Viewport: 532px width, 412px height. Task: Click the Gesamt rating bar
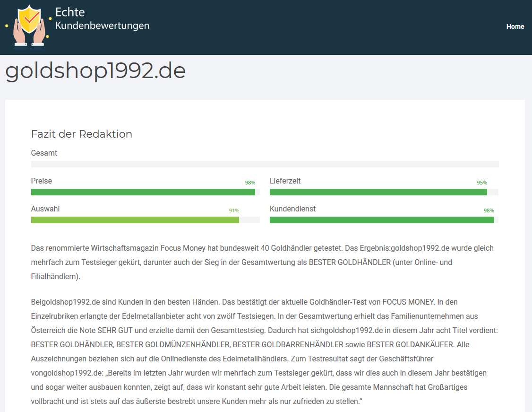pyautogui.click(x=265, y=164)
